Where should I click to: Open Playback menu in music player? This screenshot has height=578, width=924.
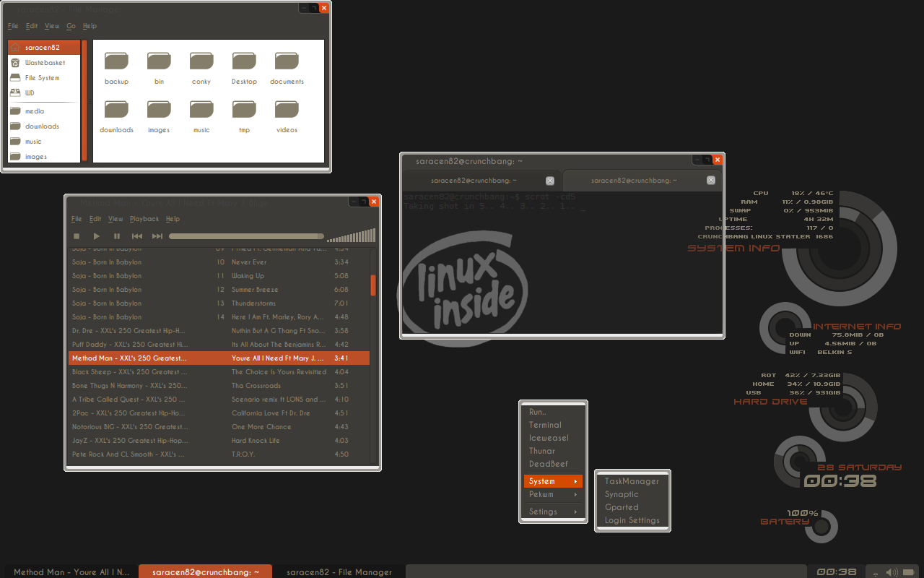click(144, 219)
